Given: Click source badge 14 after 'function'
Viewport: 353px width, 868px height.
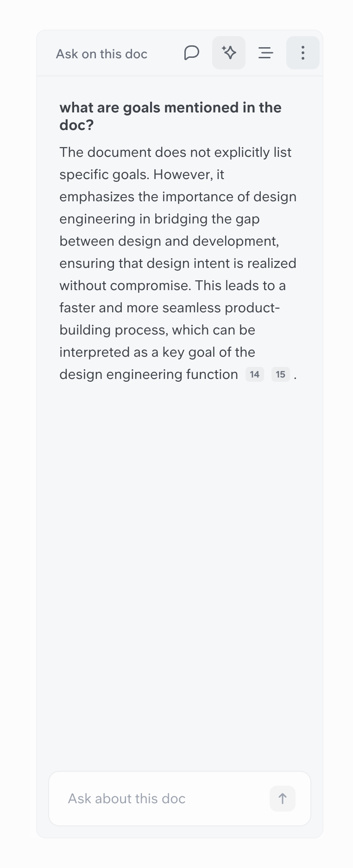Looking at the screenshot, I should 254,374.
